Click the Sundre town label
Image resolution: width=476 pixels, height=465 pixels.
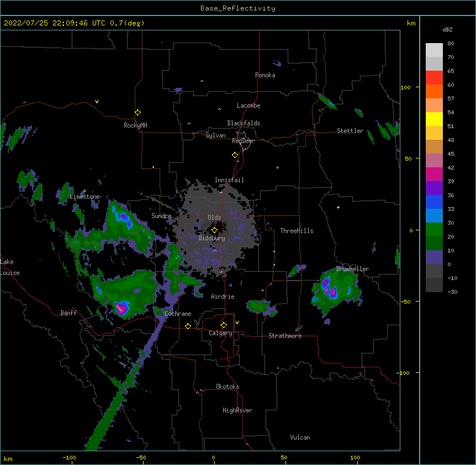pyautogui.click(x=161, y=216)
